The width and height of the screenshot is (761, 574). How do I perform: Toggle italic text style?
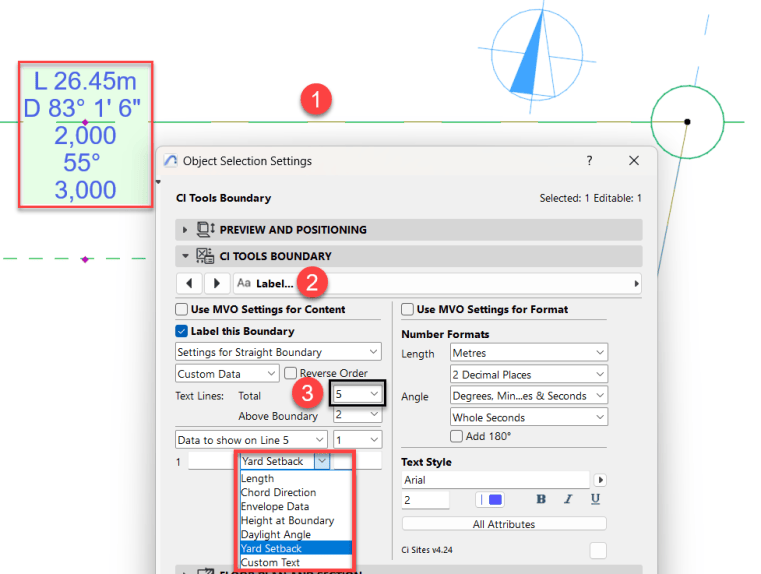point(568,499)
